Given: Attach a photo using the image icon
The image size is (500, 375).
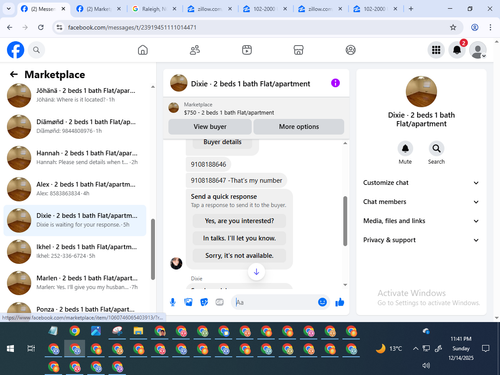Looking at the screenshot, I should [x=188, y=302].
